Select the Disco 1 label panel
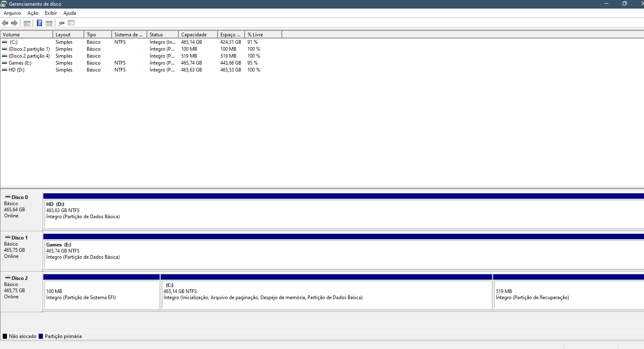 point(22,251)
